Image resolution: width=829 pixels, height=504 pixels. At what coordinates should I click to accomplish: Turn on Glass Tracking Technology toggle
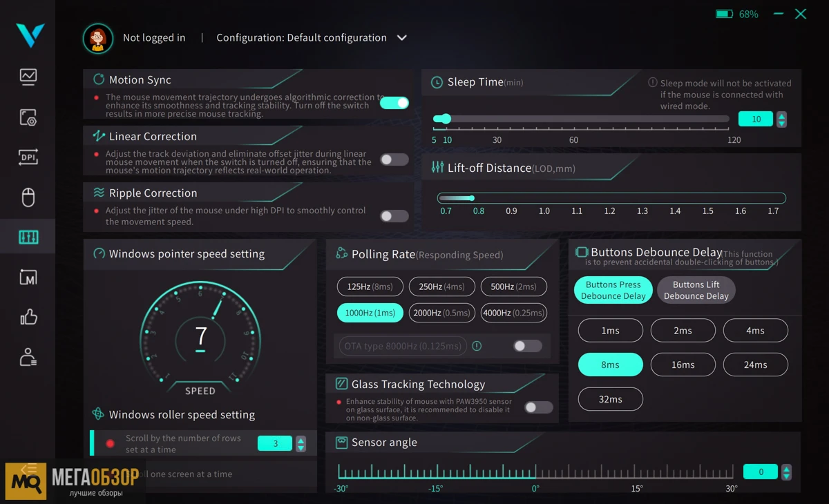[x=538, y=407]
